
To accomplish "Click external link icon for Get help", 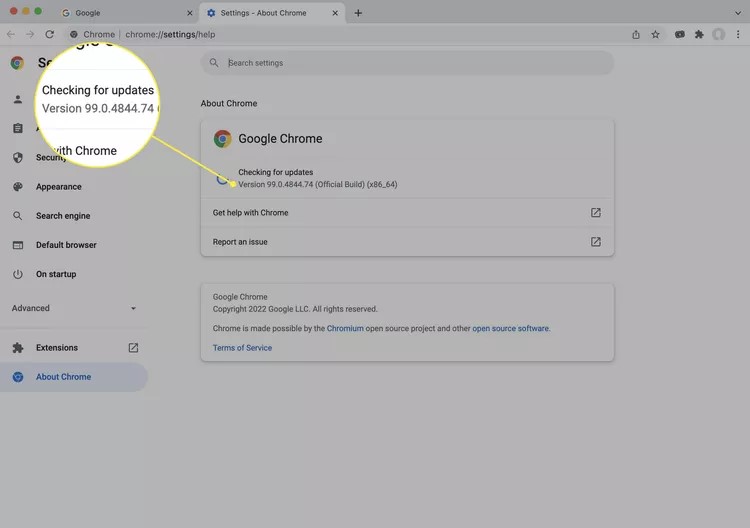I will click(x=596, y=212).
